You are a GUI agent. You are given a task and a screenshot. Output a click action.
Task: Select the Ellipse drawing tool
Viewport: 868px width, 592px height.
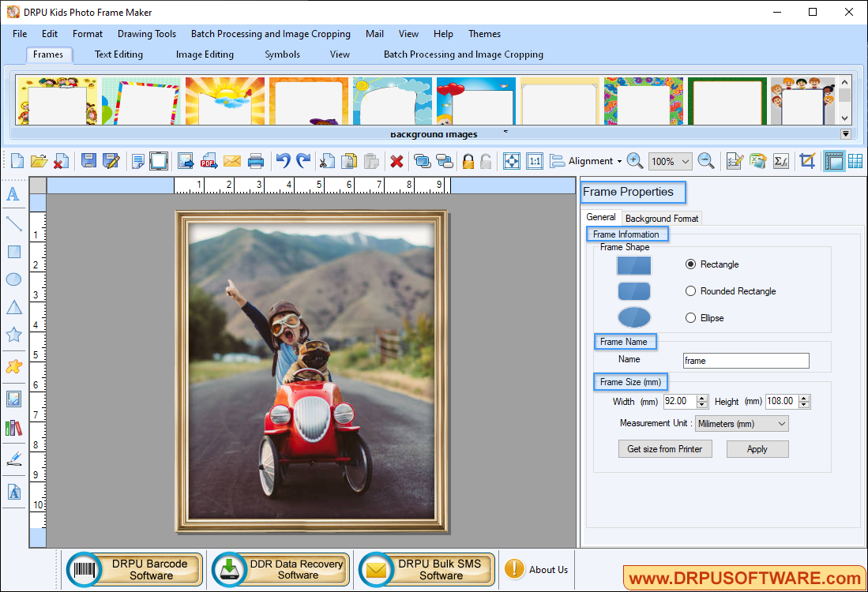pos(13,279)
